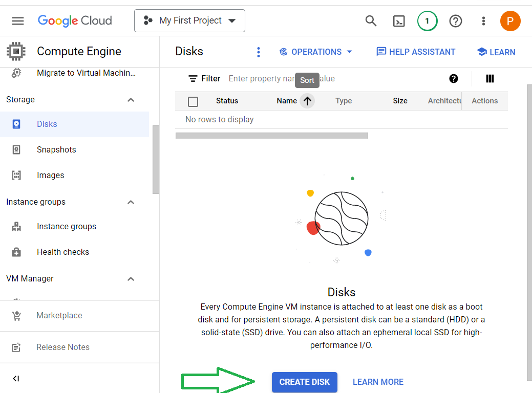This screenshot has height=393, width=532.
Task: Collapse the Instance groups section
Action: pyautogui.click(x=131, y=202)
